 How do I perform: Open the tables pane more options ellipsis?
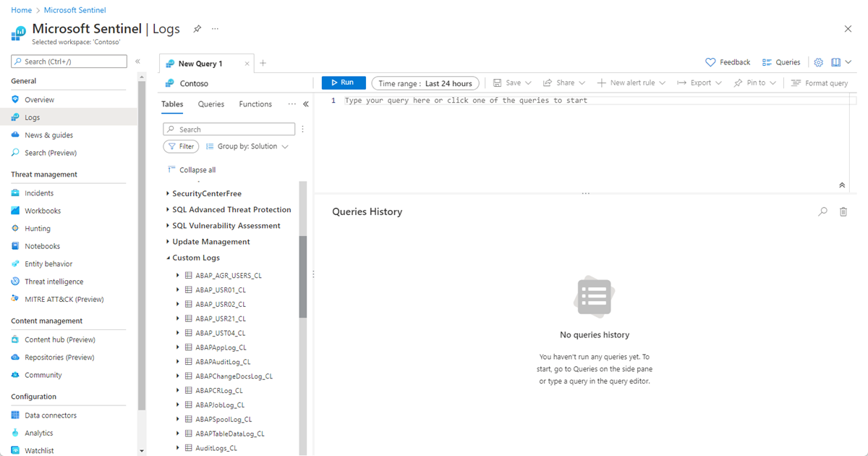pos(292,104)
